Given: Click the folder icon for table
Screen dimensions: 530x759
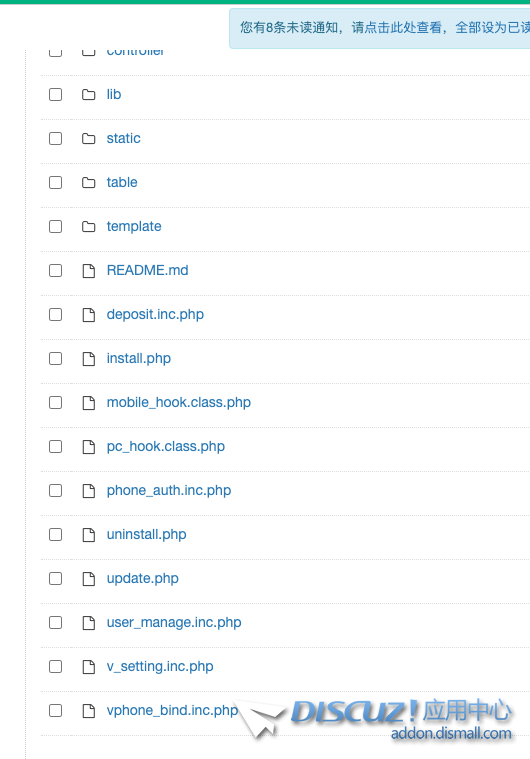Looking at the screenshot, I should (x=89, y=182).
